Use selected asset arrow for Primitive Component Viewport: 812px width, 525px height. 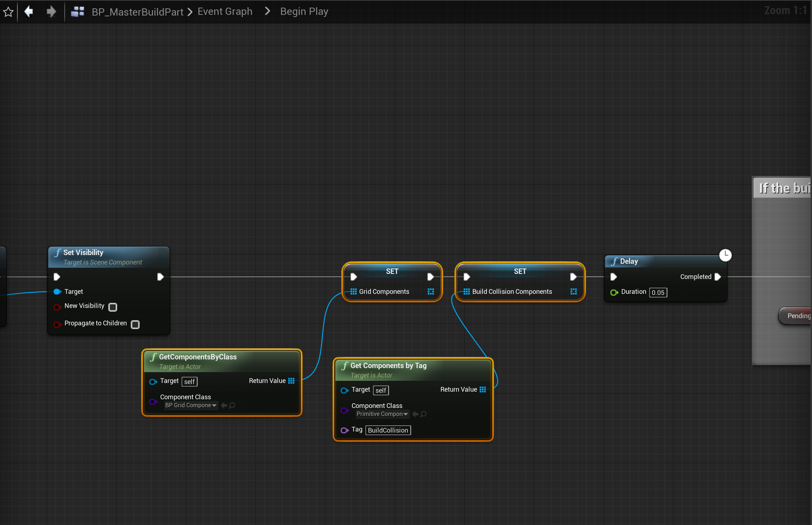point(415,414)
